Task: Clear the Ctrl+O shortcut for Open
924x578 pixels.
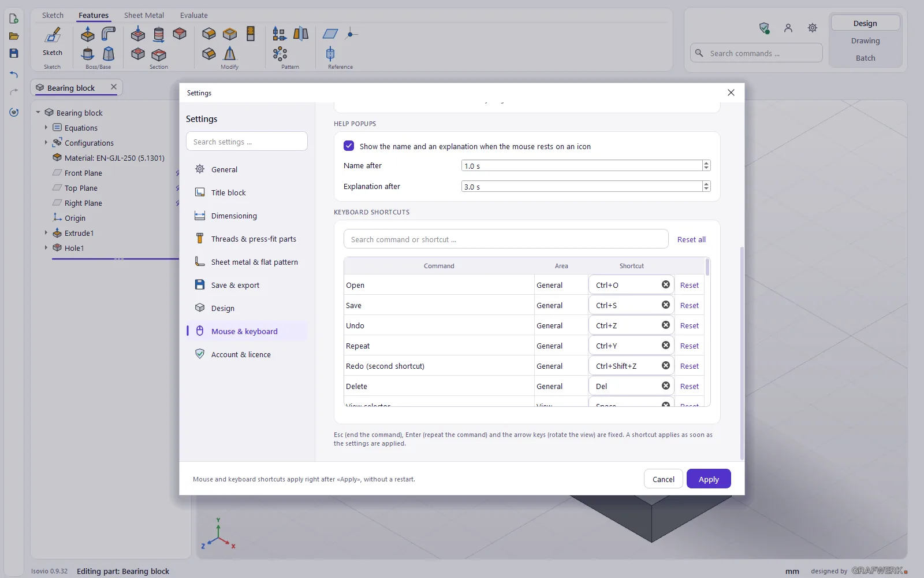Action: [x=666, y=284]
